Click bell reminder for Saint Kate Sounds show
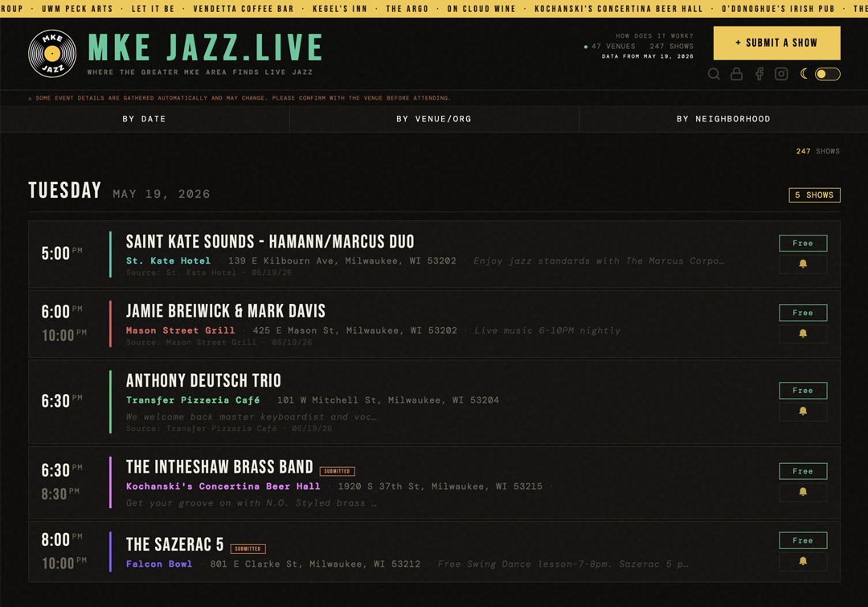 point(803,265)
